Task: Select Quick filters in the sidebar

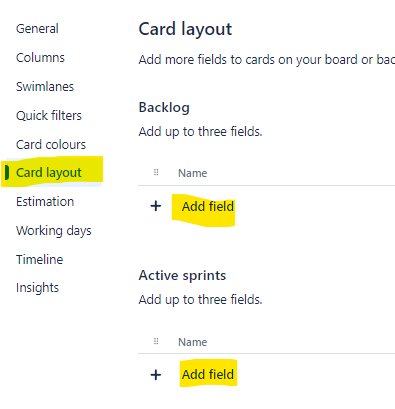Action: point(49,116)
